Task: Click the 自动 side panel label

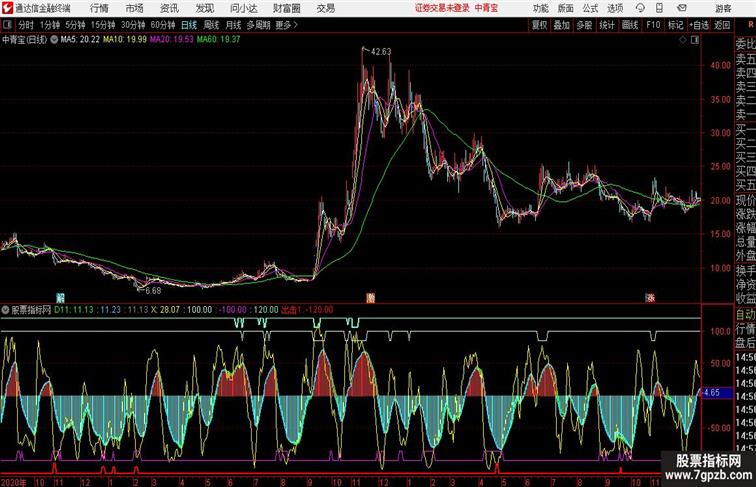Action: [745, 314]
